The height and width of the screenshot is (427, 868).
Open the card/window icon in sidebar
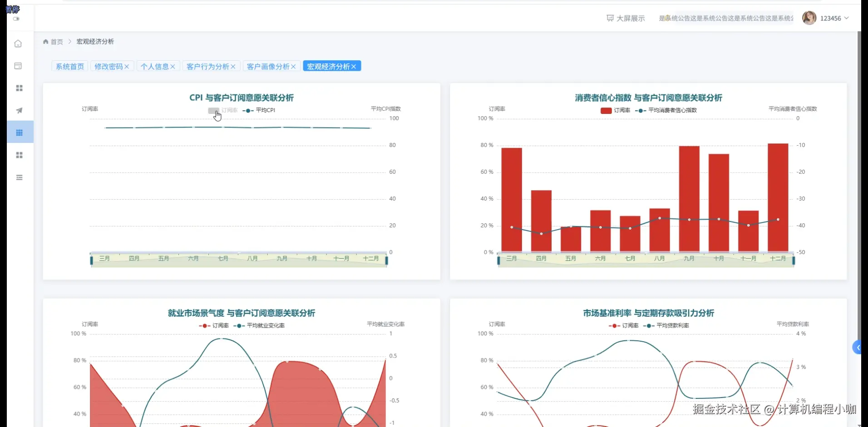[x=18, y=66]
